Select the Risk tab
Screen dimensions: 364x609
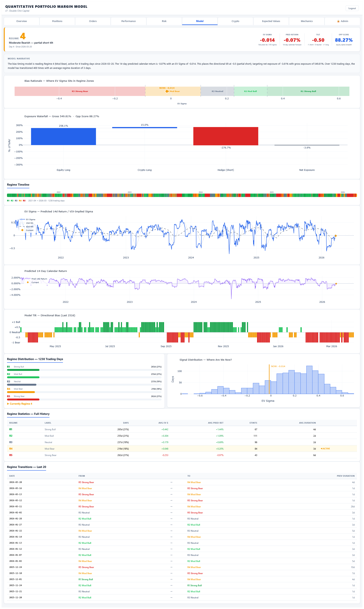point(164,21)
